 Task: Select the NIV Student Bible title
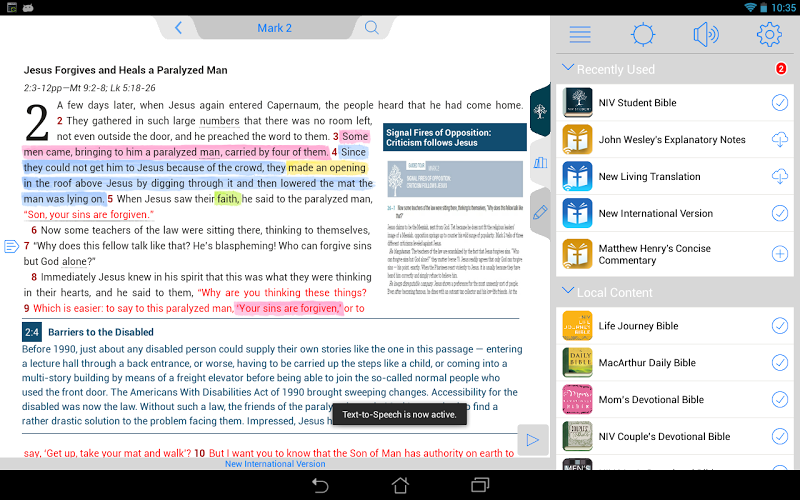click(x=637, y=103)
